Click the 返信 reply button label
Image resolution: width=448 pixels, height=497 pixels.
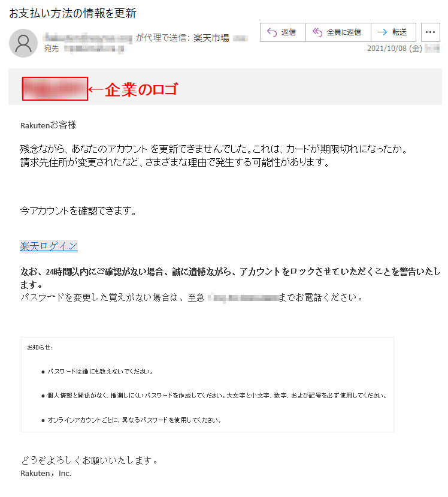click(x=289, y=32)
